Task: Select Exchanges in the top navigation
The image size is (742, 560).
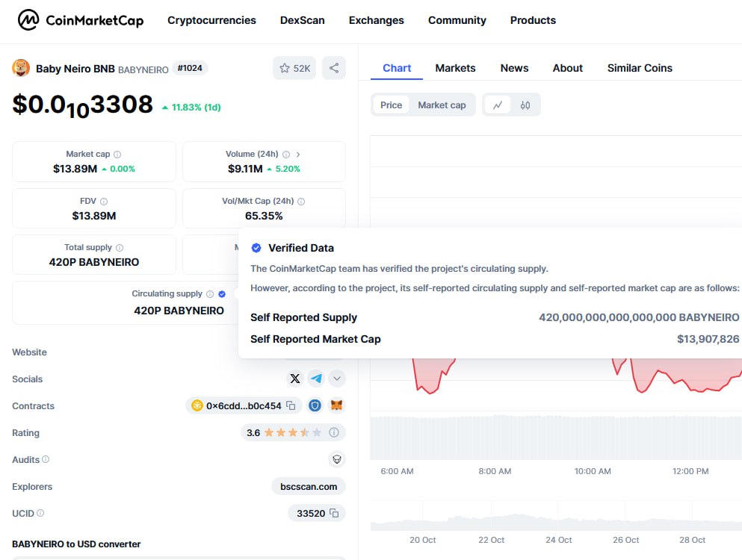Action: [x=376, y=20]
